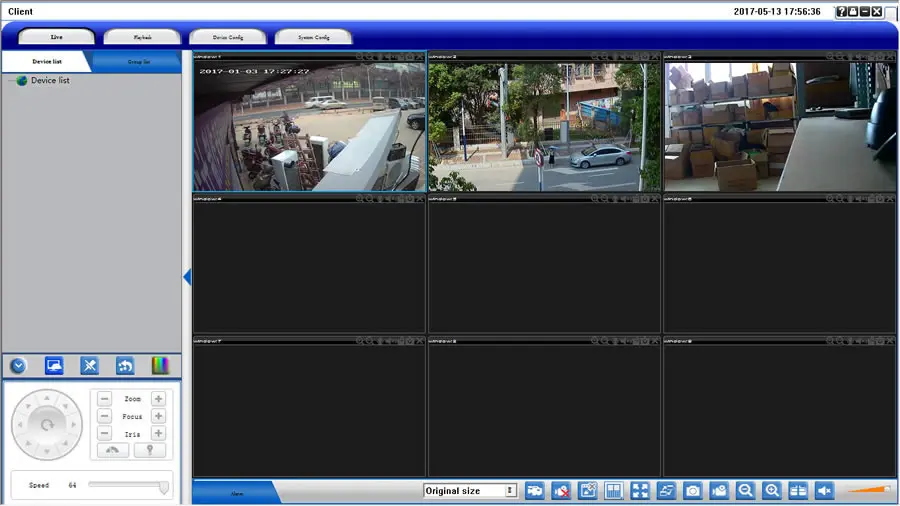This screenshot has width=900, height=506.
Task: Click the video record camera icon
Action: pos(718,491)
